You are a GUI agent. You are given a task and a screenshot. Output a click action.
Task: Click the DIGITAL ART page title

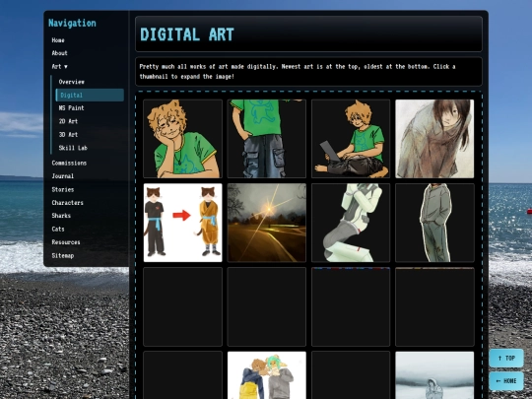click(x=187, y=34)
